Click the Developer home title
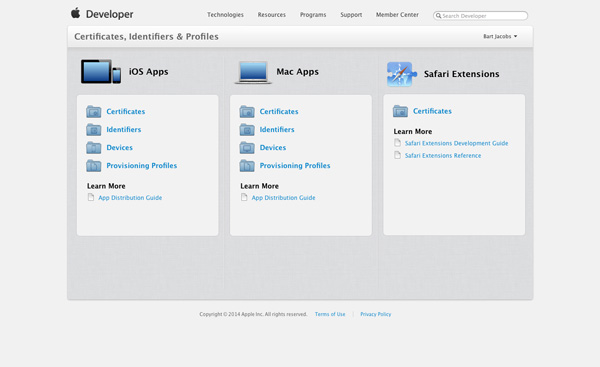 [109, 14]
